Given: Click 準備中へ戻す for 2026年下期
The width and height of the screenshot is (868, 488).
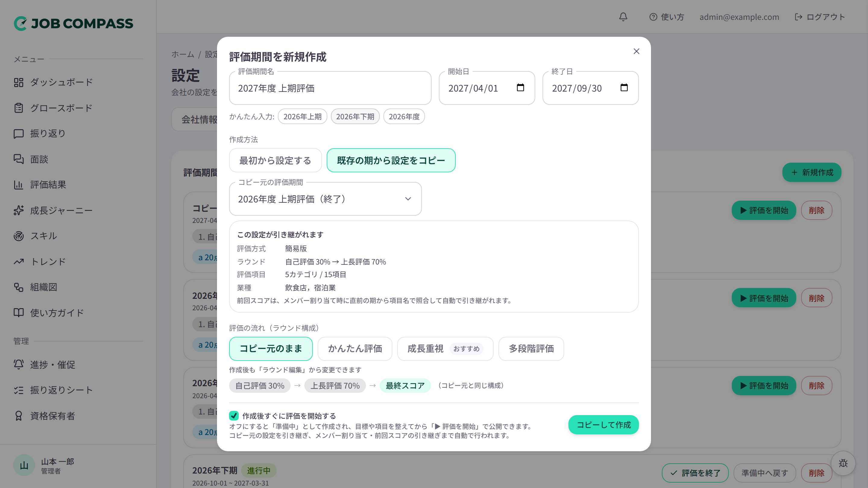Looking at the screenshot, I should pyautogui.click(x=765, y=473).
